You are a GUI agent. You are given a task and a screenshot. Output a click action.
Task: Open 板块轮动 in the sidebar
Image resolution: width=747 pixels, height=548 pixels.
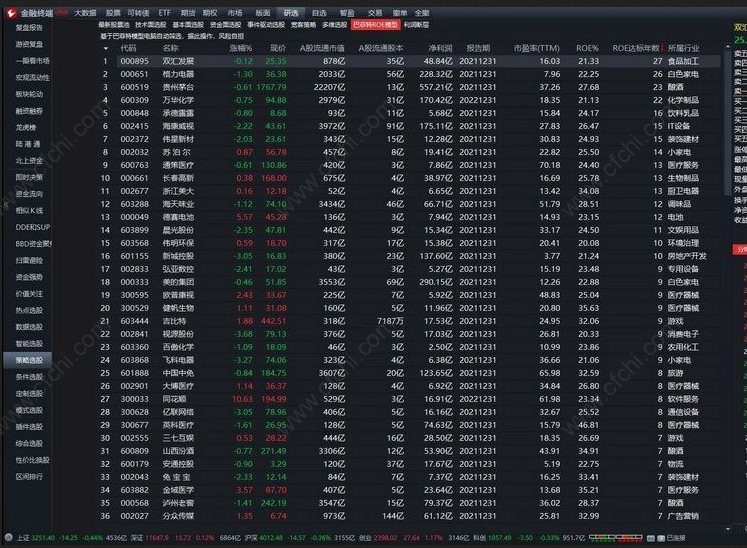pos(29,94)
